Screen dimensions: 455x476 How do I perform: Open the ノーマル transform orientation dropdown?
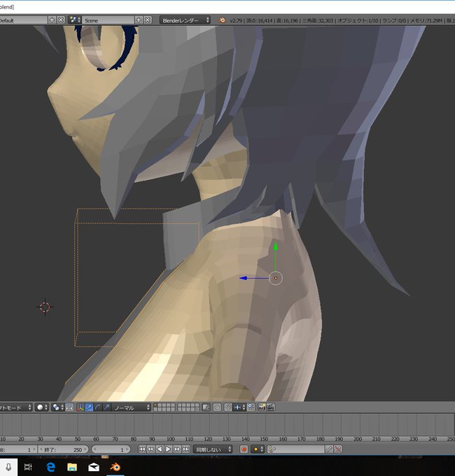(131, 407)
